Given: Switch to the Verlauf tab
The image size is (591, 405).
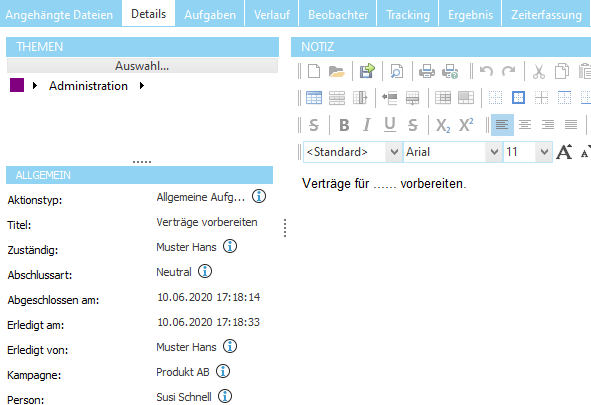Looking at the screenshot, I should pos(272,14).
